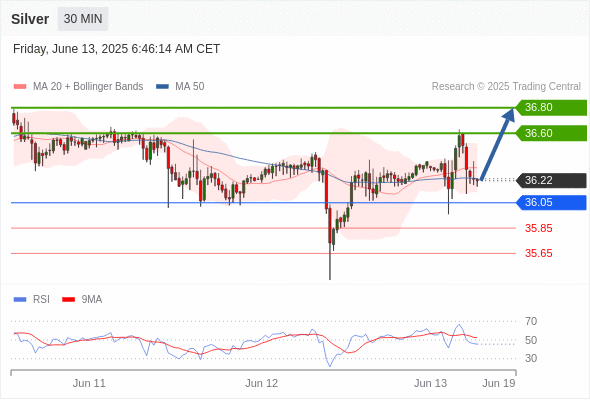The width and height of the screenshot is (590, 400).
Task: Toggle the MA 20 + Bollinger Bands legend label
Action: [x=88, y=87]
